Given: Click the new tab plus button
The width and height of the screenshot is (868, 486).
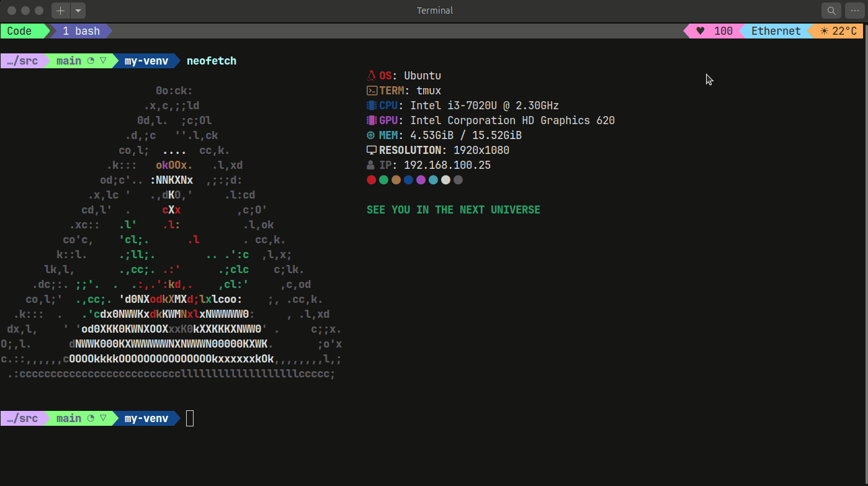Looking at the screenshot, I should (x=60, y=11).
